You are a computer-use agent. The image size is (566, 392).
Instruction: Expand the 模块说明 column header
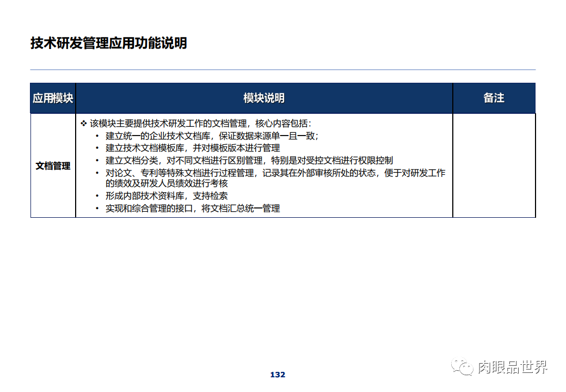pos(263,98)
